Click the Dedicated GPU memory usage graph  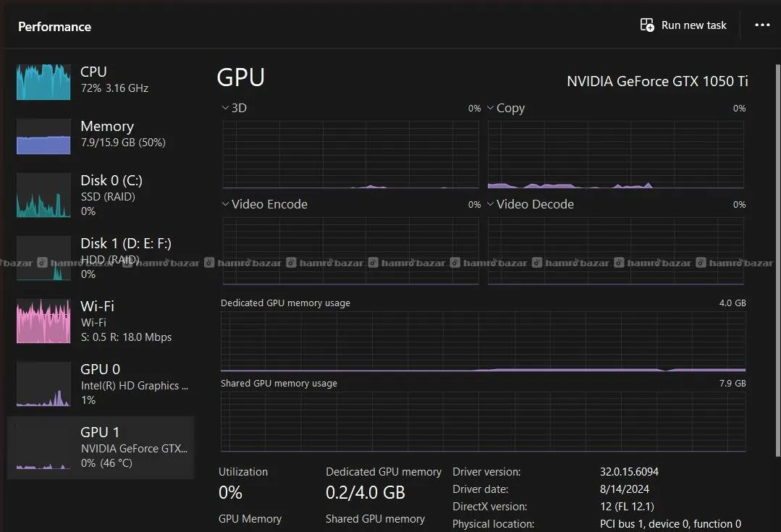pyautogui.click(x=483, y=342)
